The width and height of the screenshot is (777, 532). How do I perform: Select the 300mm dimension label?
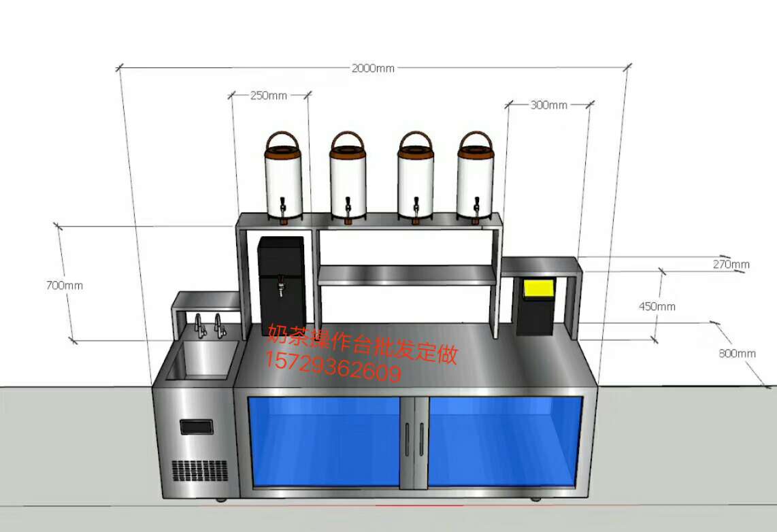coord(548,105)
